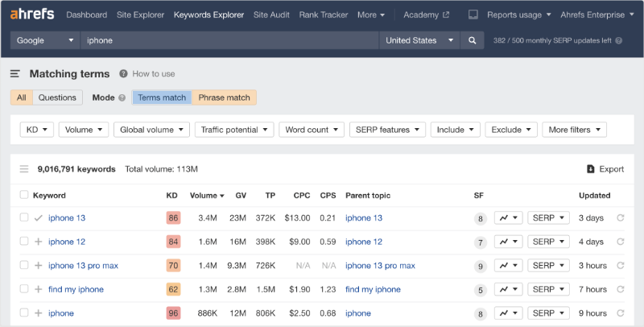This screenshot has width=644, height=327.
Task: Open parent topic iphone 13 pro max
Action: click(380, 265)
